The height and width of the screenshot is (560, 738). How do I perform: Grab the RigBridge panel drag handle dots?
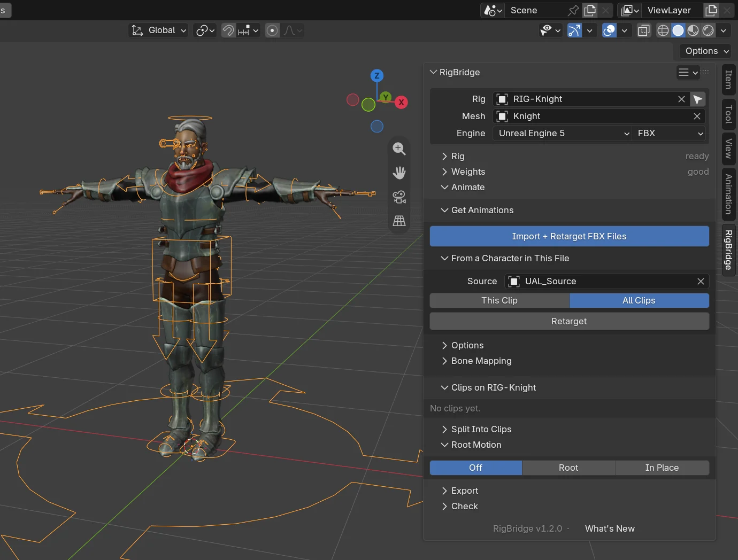[x=705, y=72]
